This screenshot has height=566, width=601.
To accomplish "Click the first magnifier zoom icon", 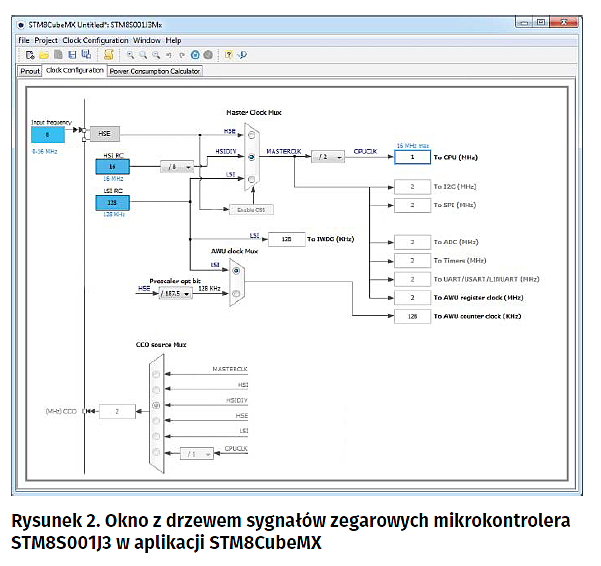I will coord(130,55).
